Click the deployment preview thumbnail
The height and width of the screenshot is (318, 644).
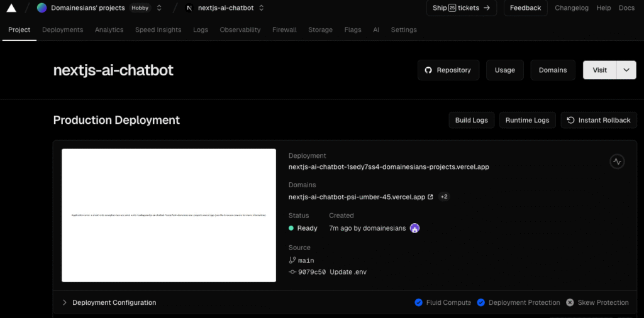point(169,216)
